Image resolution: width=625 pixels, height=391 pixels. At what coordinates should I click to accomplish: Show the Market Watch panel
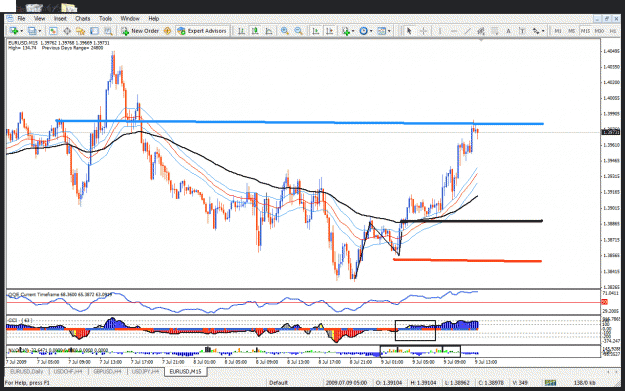click(x=53, y=31)
